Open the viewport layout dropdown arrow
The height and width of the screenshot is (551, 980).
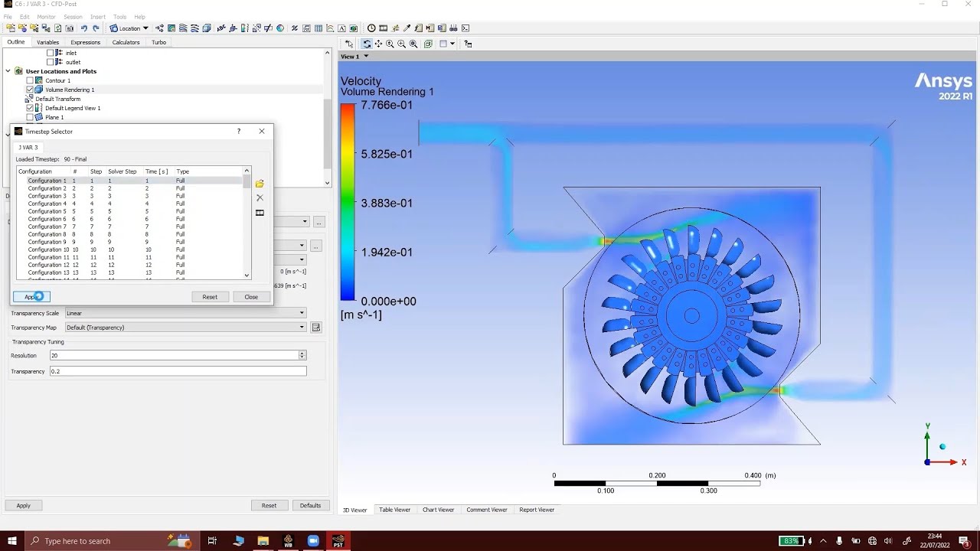point(452,44)
